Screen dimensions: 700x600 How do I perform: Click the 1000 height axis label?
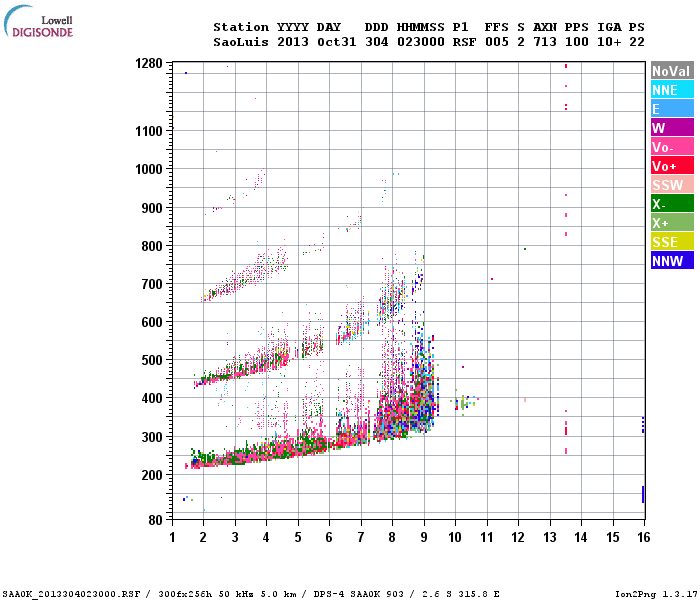[x=149, y=169]
